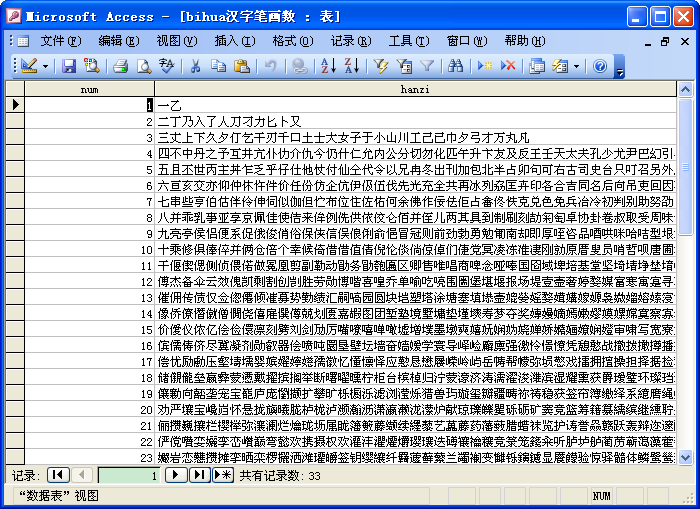The height and width of the screenshot is (509, 700).
Task: Sort ascending with the A-Z icon
Action: (329, 66)
